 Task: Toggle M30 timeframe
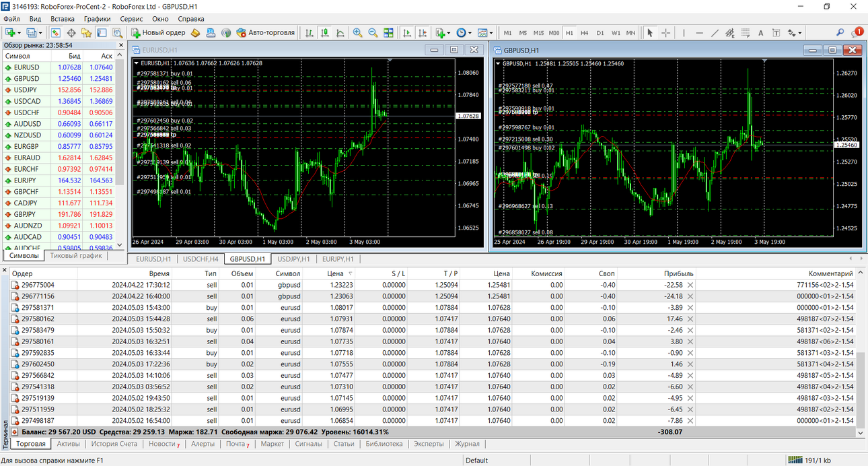(x=554, y=32)
